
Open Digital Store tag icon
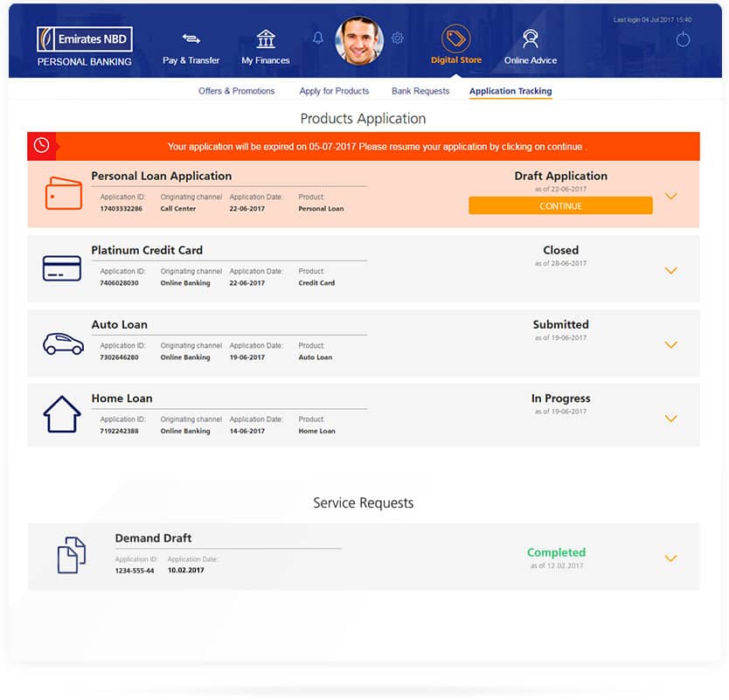456,38
